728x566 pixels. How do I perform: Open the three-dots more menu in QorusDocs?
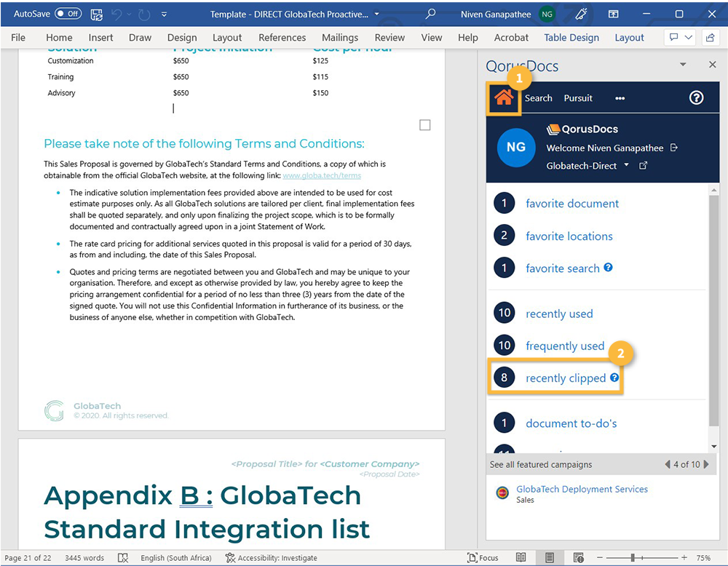(620, 98)
